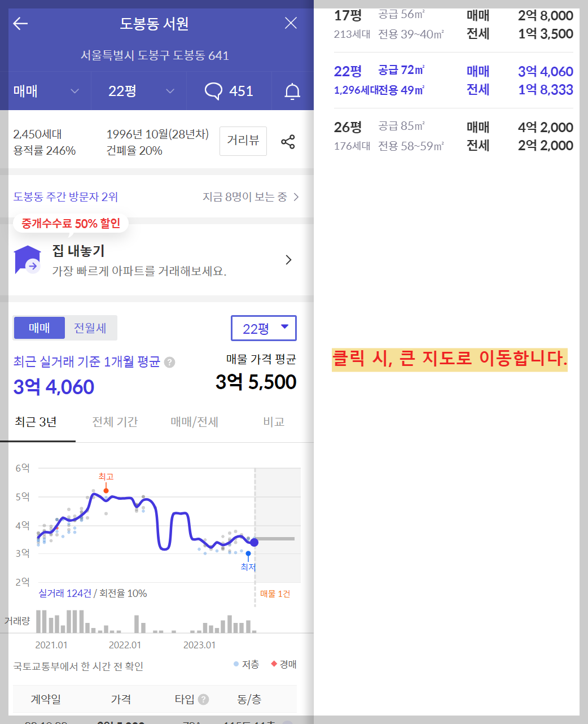
Task: Click the help icon beside 타입 column
Action: tap(204, 699)
